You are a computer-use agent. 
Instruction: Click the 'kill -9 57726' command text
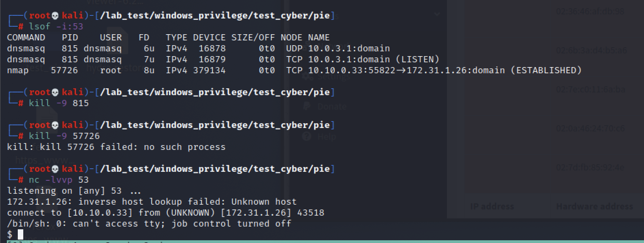(x=64, y=136)
